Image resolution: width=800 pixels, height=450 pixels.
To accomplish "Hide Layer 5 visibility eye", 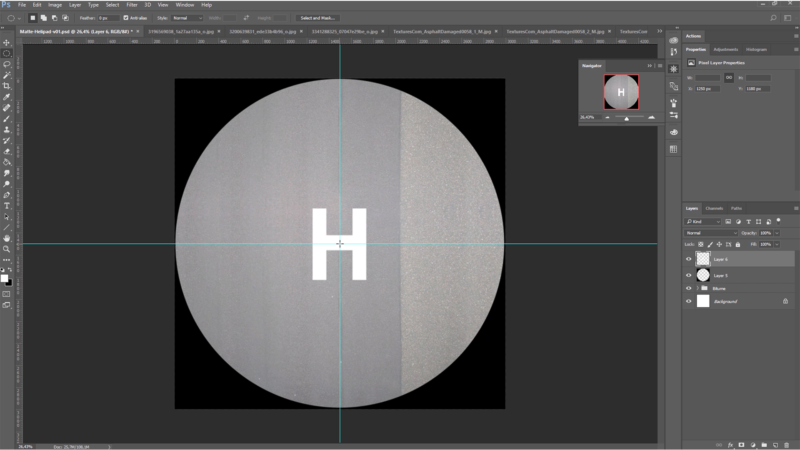I will tap(688, 276).
